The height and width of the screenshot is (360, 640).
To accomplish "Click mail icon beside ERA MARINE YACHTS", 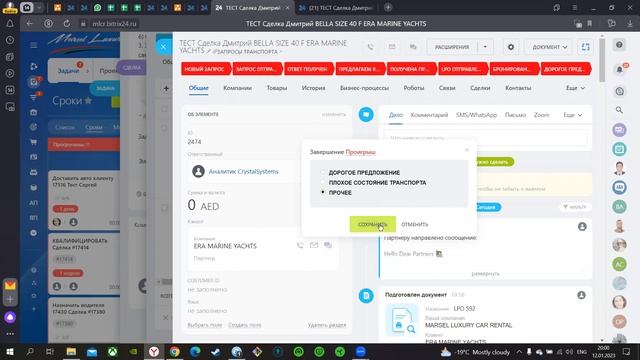I will point(314,245).
